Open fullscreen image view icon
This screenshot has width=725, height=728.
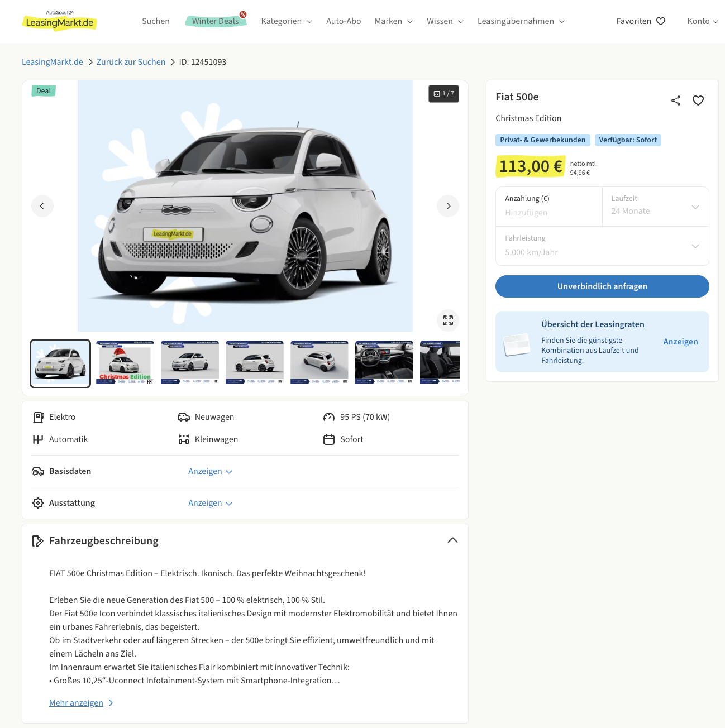click(x=448, y=320)
